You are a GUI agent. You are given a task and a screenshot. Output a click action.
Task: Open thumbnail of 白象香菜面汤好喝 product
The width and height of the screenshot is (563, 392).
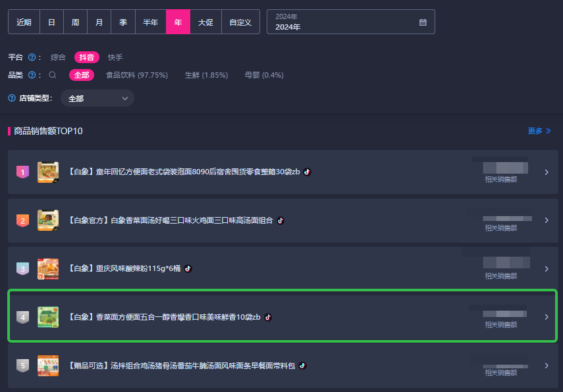48,220
